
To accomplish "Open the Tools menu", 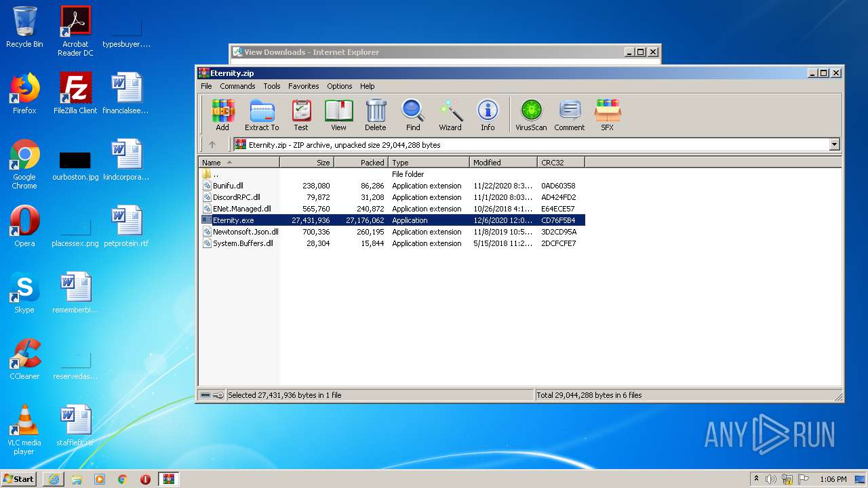I will tap(272, 86).
